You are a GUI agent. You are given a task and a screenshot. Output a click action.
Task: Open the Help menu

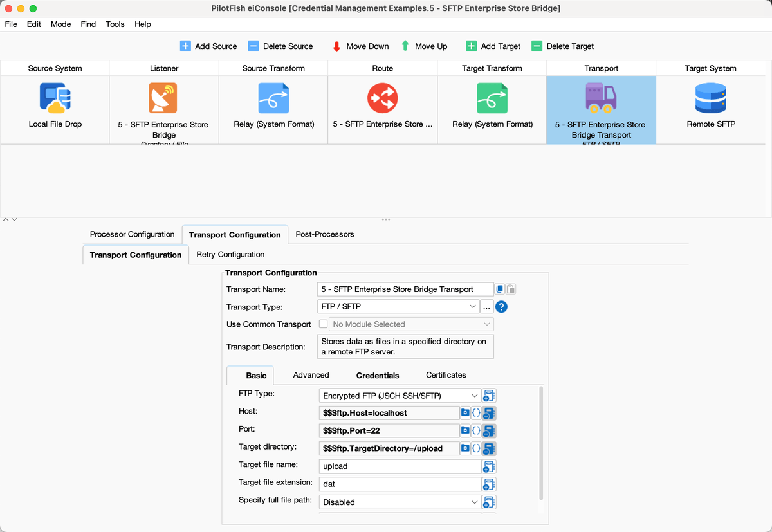(143, 24)
